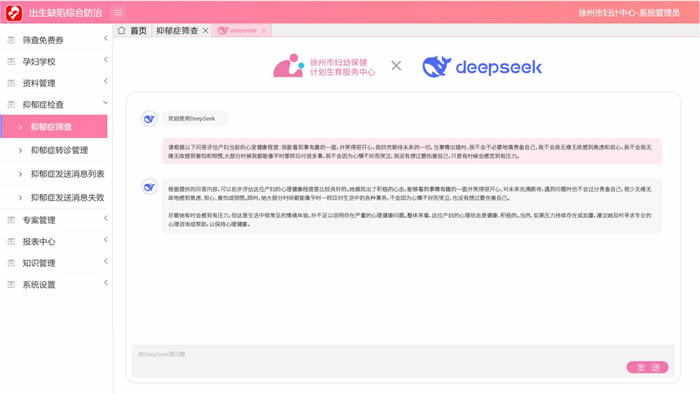Click the gray DeepSeek reply message bubble
Image resolution: width=700 pixels, height=394 pixels.
pyautogui.click(x=412, y=206)
